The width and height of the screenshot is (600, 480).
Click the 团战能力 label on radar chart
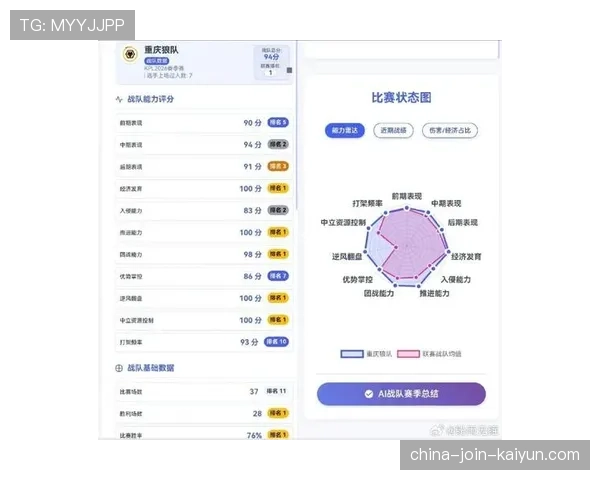(379, 294)
